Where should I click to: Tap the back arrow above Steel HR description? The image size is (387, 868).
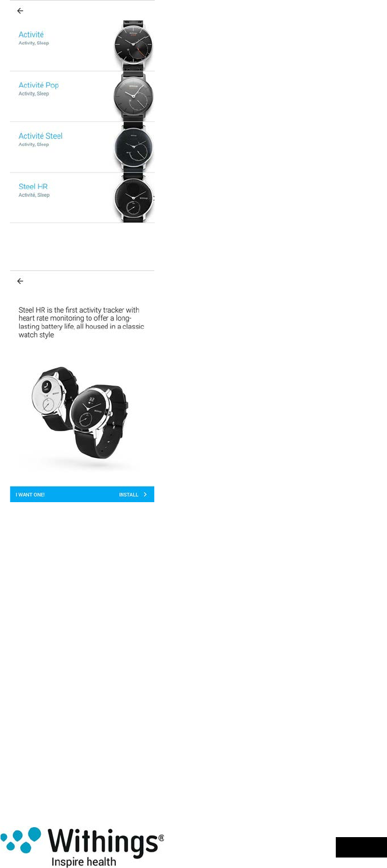pyautogui.click(x=20, y=281)
